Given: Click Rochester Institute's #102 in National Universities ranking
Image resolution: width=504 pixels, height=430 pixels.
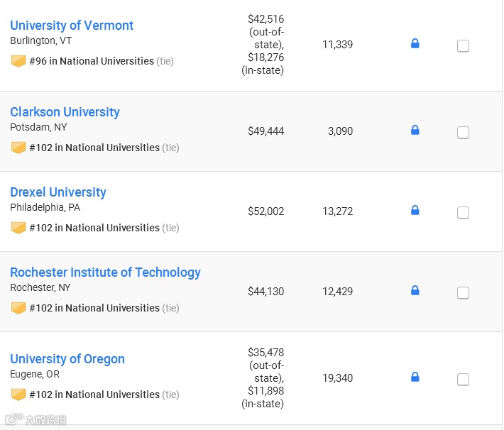Looking at the screenshot, I should coord(94,308).
